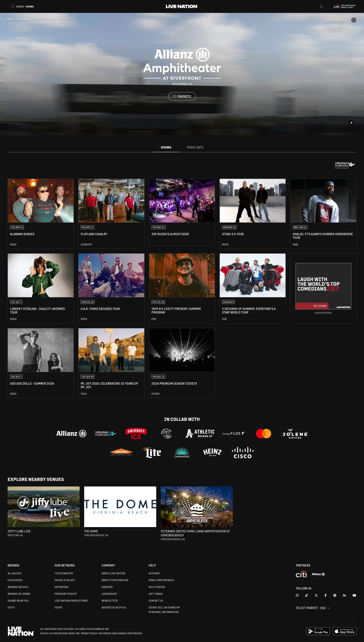Click the Citi partner logo in footer
Viewport: 364px width, 642px height.
click(x=301, y=574)
